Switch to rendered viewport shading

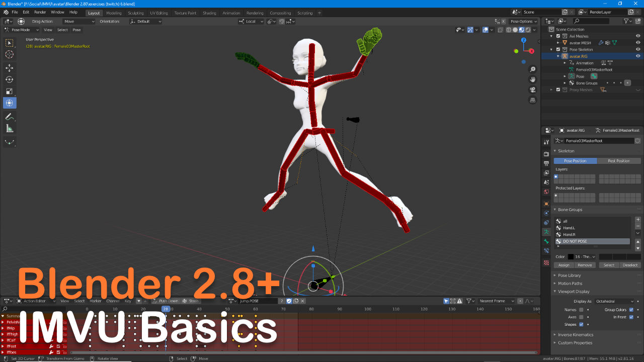coord(528,30)
